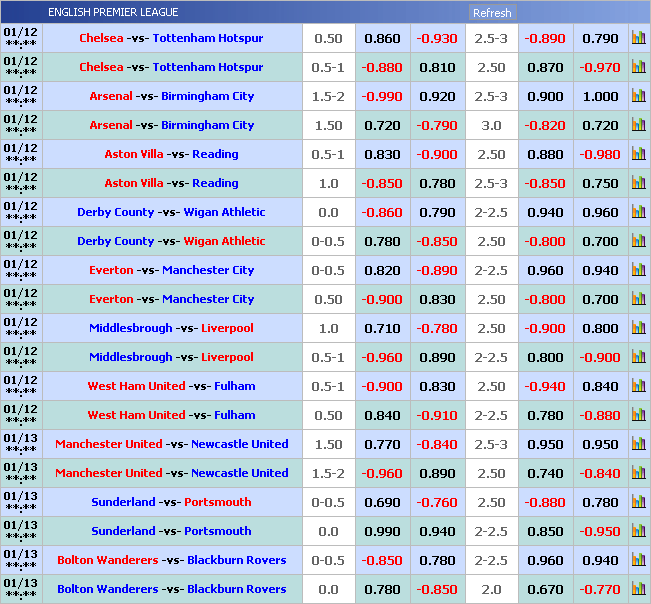Click Manchester United vs Newcastle United 1.50 handicap match

(x=171, y=445)
